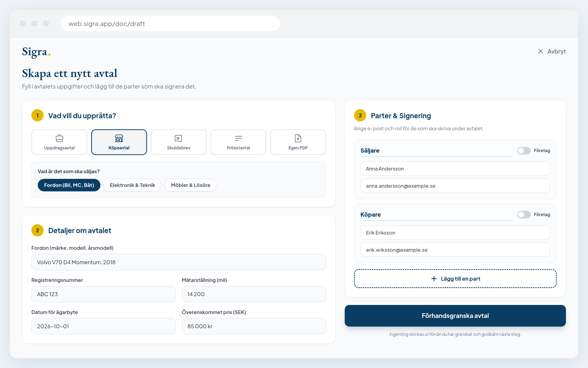Choose Möbler & Lösöre category
The width and height of the screenshot is (588, 368).
[191, 185]
